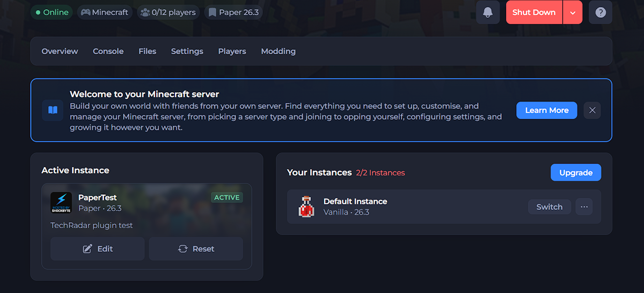Image resolution: width=644 pixels, height=293 pixels.
Task: Open the Files tab
Action: pyautogui.click(x=147, y=51)
